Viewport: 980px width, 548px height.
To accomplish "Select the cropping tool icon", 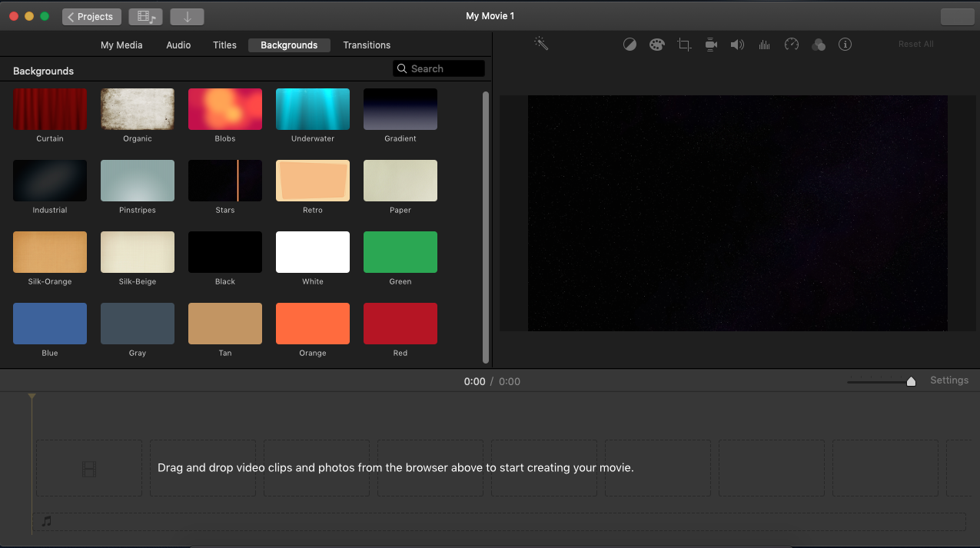I will pyautogui.click(x=684, y=45).
